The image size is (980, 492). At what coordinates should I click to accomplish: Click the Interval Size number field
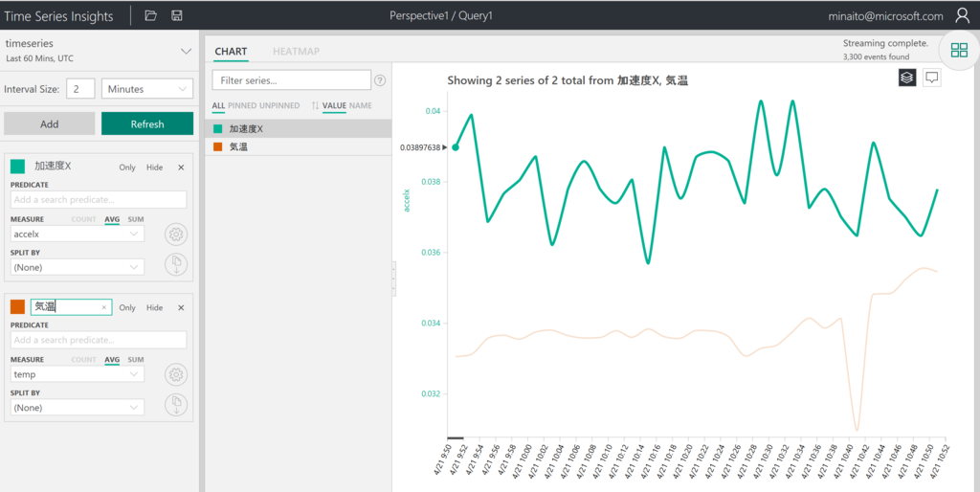point(80,89)
